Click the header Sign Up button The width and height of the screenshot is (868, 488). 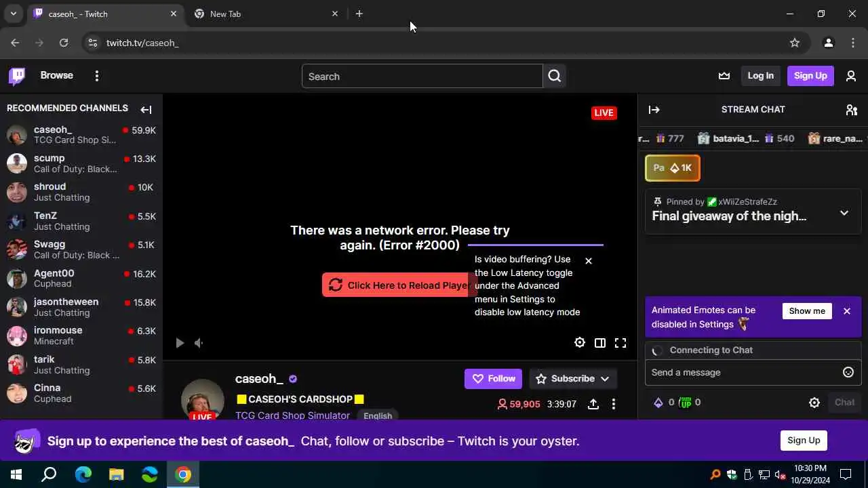click(x=810, y=76)
